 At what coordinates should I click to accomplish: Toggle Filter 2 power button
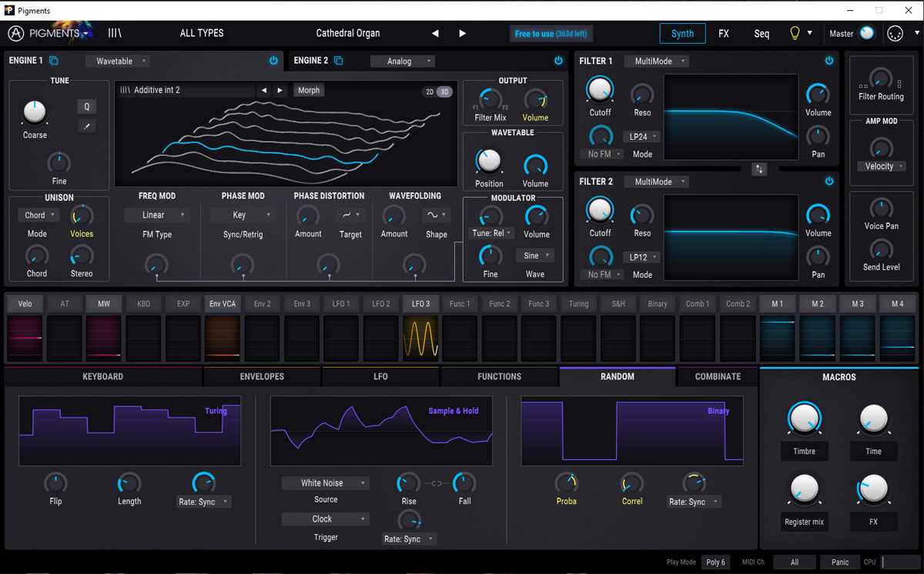(829, 182)
